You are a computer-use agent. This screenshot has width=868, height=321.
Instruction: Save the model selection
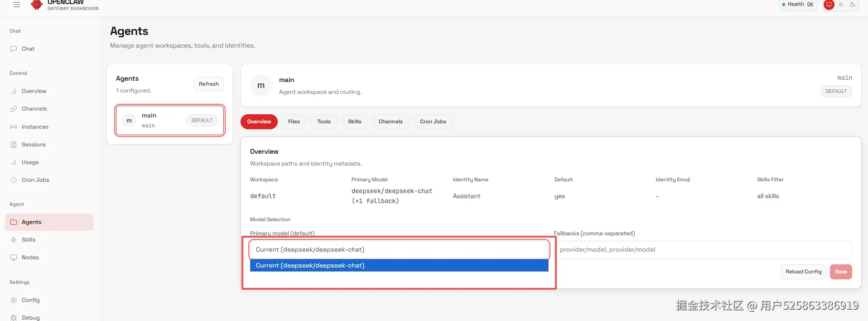(x=841, y=272)
